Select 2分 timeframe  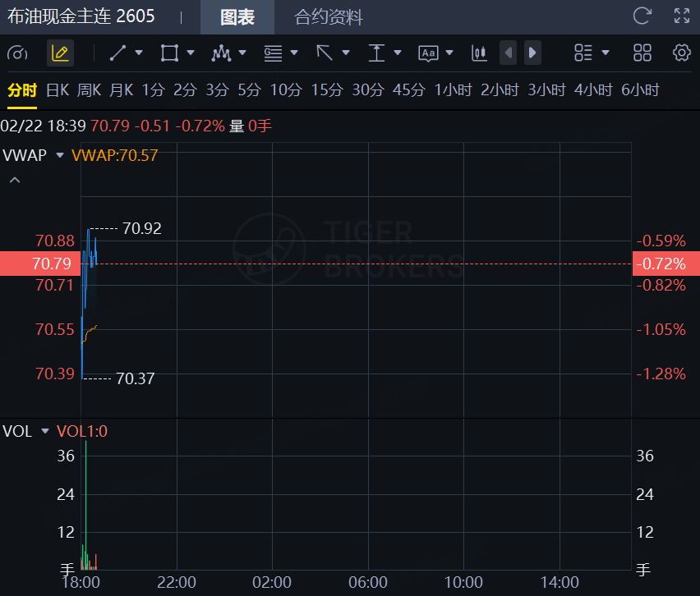[185, 90]
